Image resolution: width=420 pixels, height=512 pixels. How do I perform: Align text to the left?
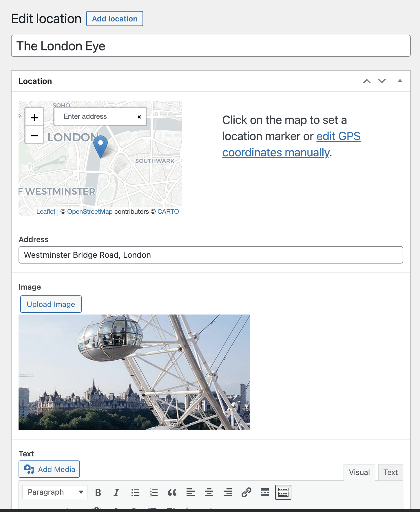191,492
